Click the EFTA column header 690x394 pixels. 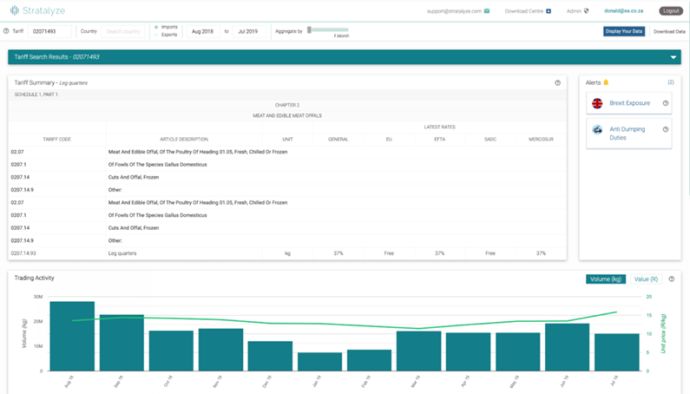(x=440, y=140)
